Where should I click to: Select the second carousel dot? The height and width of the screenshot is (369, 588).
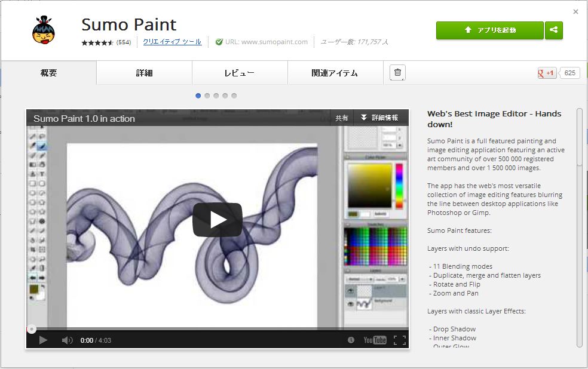pos(207,96)
